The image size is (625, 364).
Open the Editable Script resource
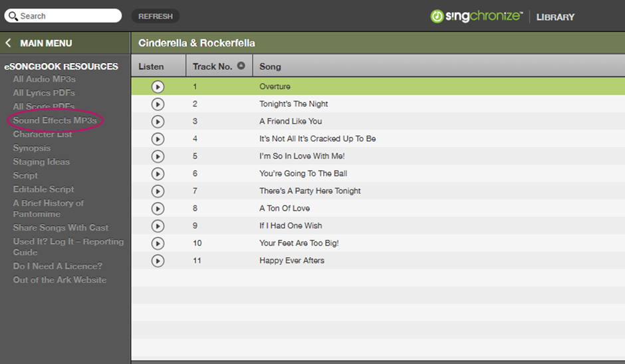43,189
